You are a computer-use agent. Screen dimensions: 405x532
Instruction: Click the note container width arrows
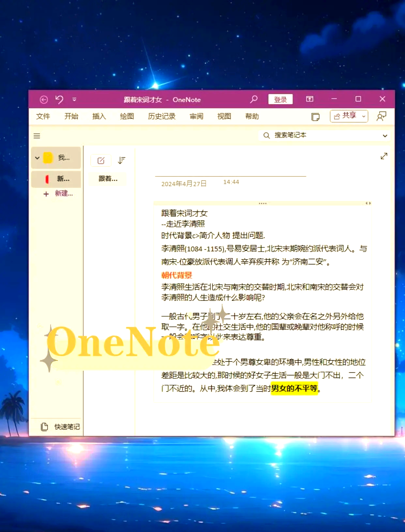[x=368, y=203]
